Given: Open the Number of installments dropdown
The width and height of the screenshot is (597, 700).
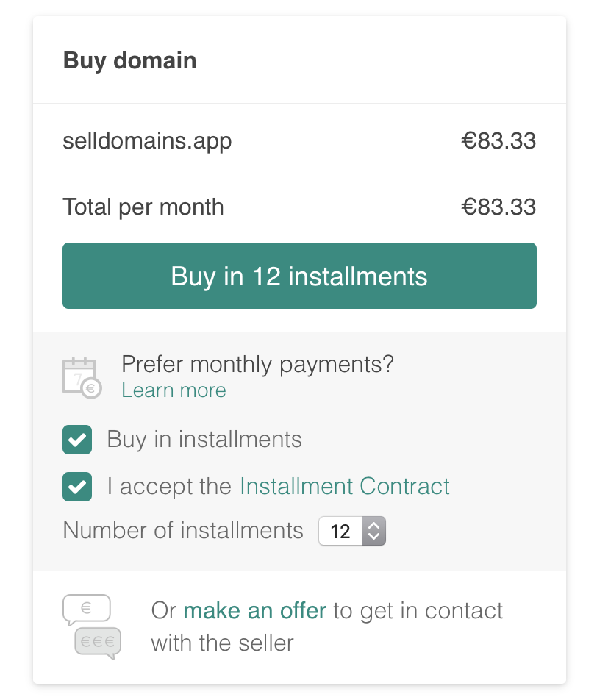Looking at the screenshot, I should click(352, 531).
